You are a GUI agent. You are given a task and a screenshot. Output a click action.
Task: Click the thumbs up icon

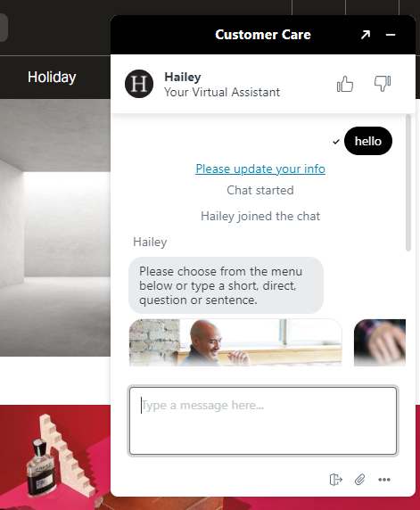click(x=345, y=84)
